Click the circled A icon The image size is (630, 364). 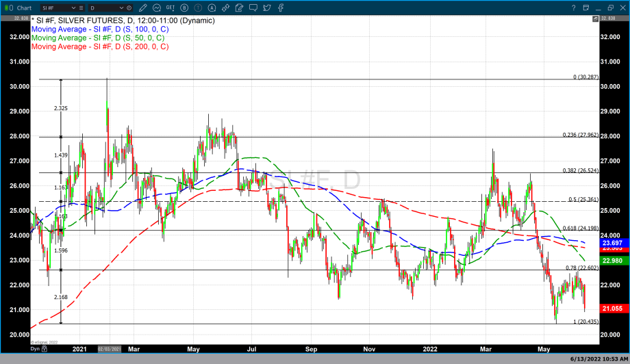212,8
